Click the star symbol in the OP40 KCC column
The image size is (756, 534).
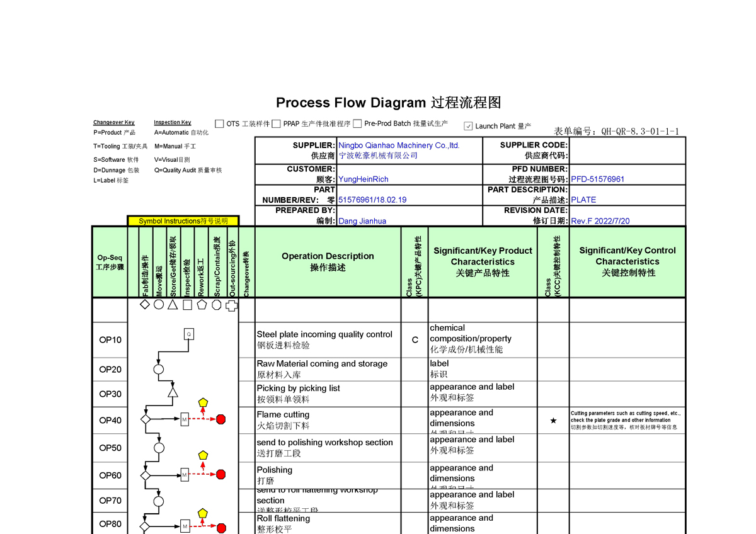553,421
